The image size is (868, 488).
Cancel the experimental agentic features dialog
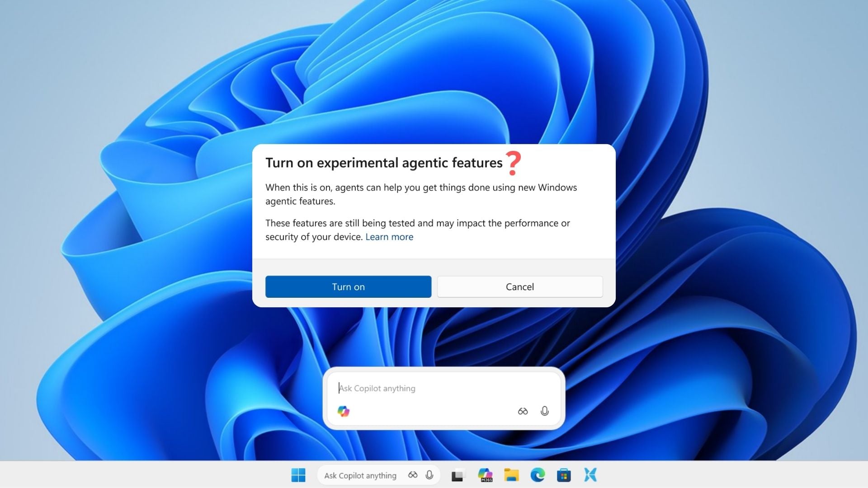tap(519, 286)
